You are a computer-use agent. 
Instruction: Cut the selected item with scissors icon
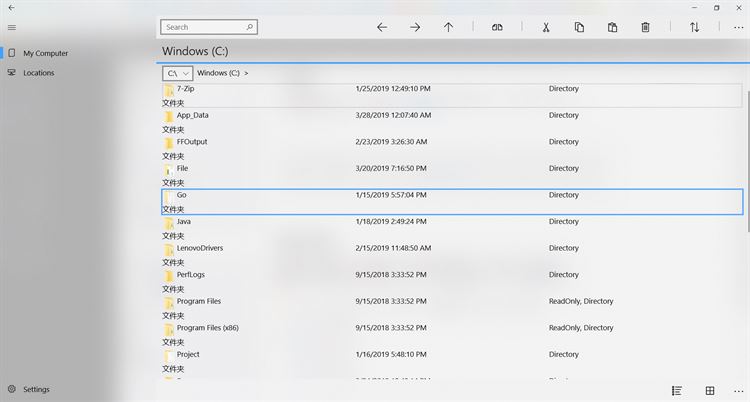pos(546,27)
